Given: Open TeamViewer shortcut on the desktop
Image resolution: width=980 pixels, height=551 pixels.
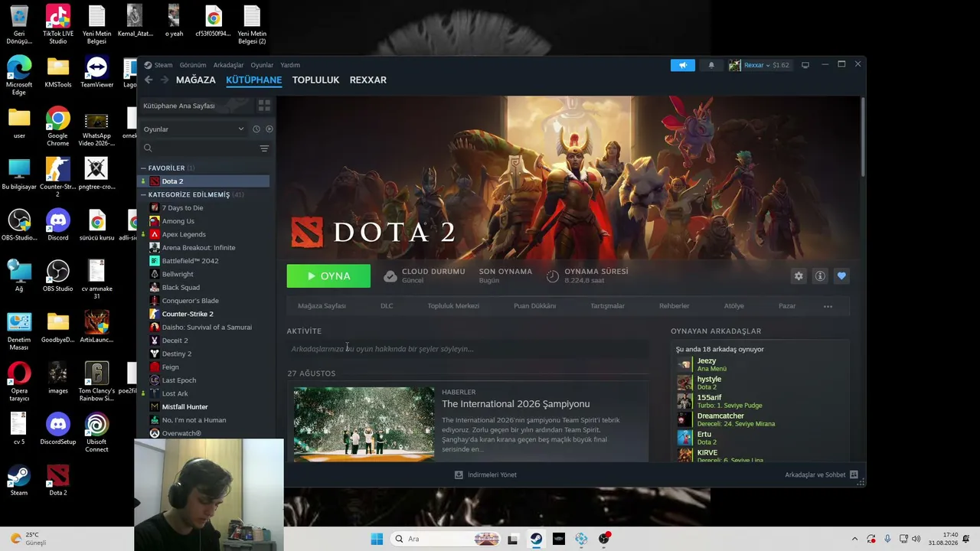Looking at the screenshot, I should (96, 72).
